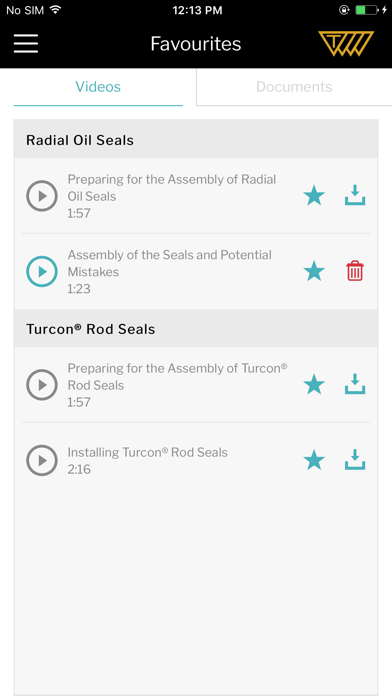Toggle favourite star for Assembly of the Seals
This screenshot has height=696, width=392.
314,271
